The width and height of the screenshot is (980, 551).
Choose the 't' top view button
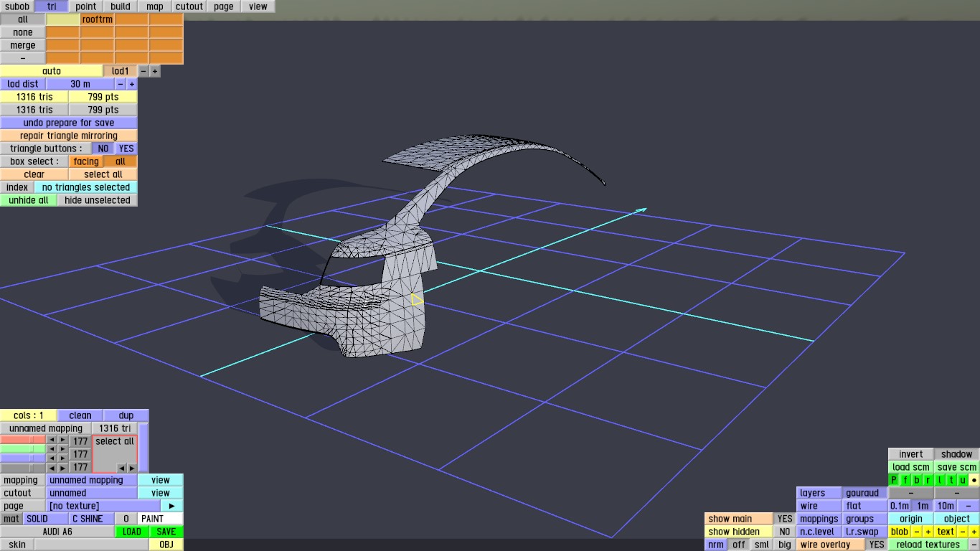(951, 480)
